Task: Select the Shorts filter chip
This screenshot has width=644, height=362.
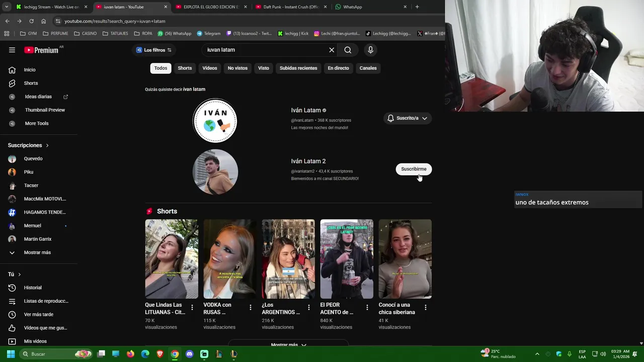Action: click(x=185, y=68)
